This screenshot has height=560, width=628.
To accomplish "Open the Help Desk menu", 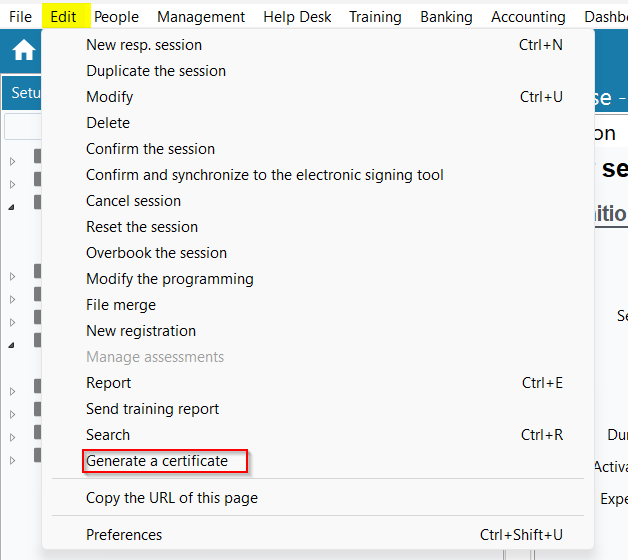I will coord(297,17).
